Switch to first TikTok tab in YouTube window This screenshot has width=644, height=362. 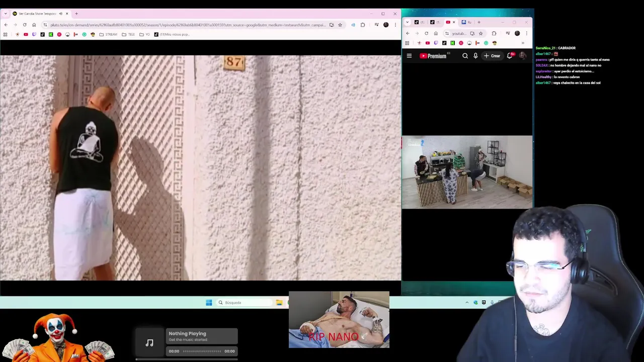coord(419,22)
